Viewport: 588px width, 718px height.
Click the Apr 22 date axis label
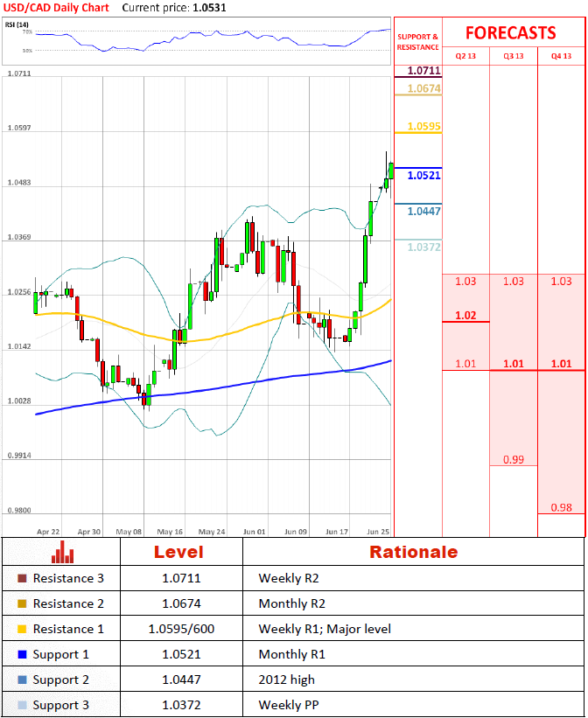point(48,532)
